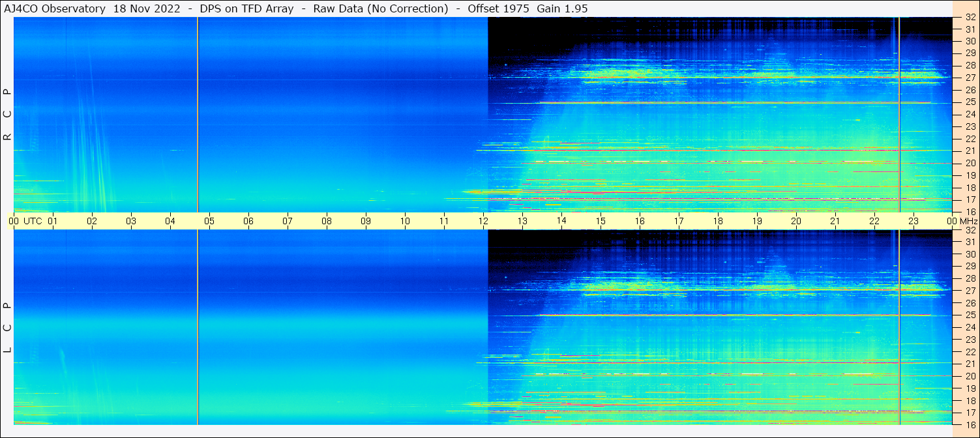Click the 30 MHz label of RCP panel
This screenshot has height=438, width=980.
pos(970,42)
